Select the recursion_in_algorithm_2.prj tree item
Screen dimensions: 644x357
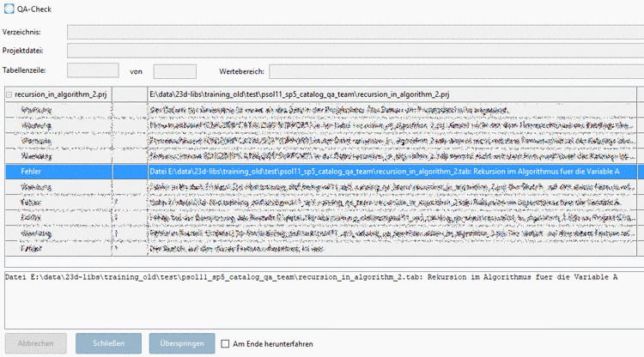click(61, 94)
